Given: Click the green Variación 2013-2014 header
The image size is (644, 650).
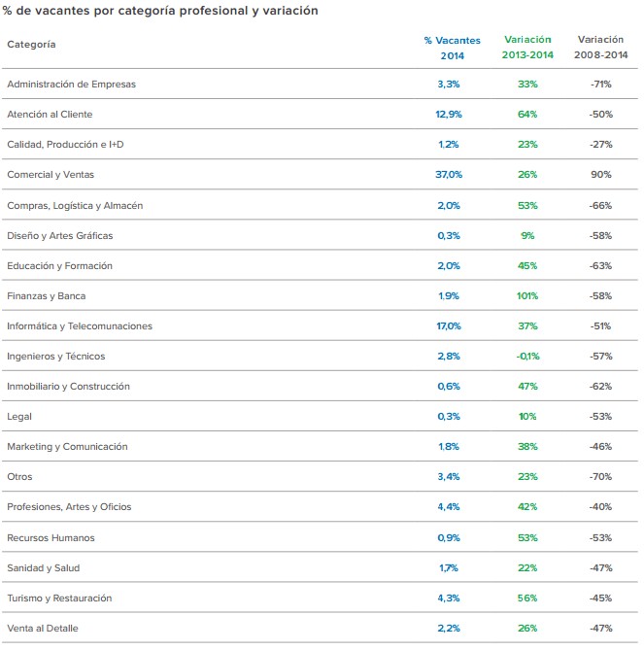Looking at the screenshot, I should (527, 48).
